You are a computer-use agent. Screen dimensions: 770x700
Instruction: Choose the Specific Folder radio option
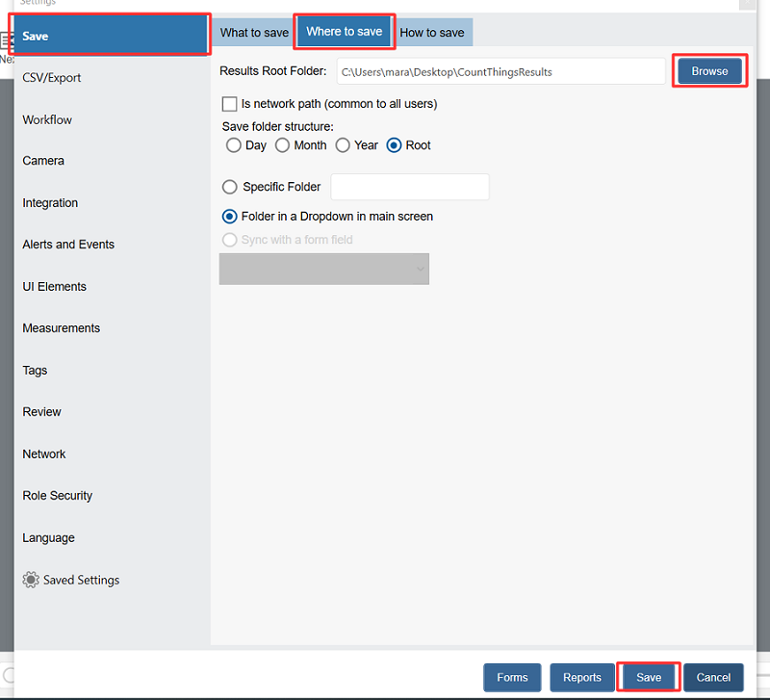click(230, 187)
